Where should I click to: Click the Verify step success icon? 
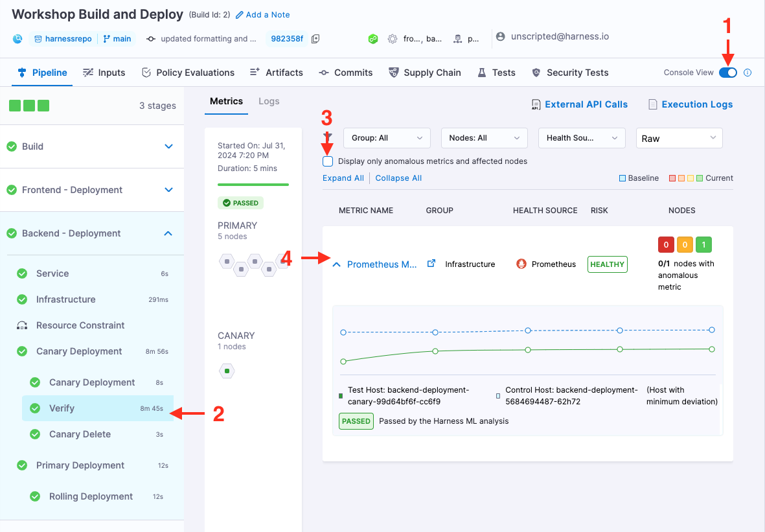pyautogui.click(x=35, y=408)
